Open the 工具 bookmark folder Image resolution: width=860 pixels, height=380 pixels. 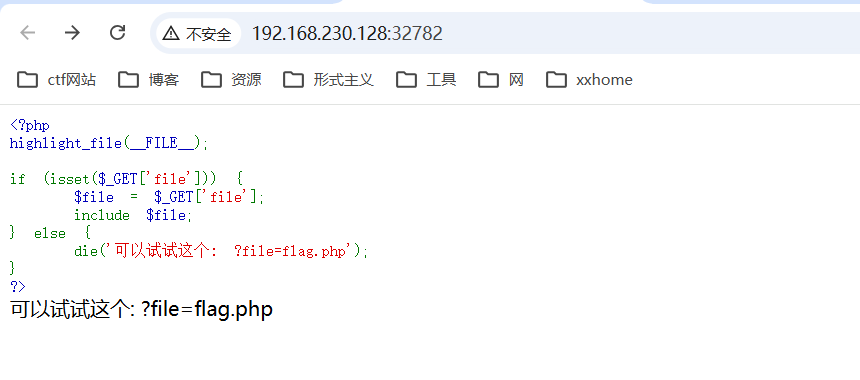pos(426,80)
